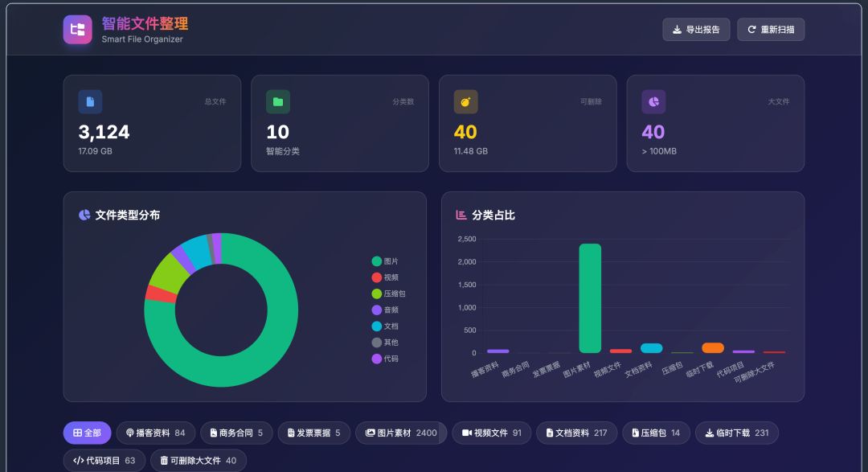868x472 pixels.
Task: Click the purple pie icon in 大文件 card
Action: (653, 102)
